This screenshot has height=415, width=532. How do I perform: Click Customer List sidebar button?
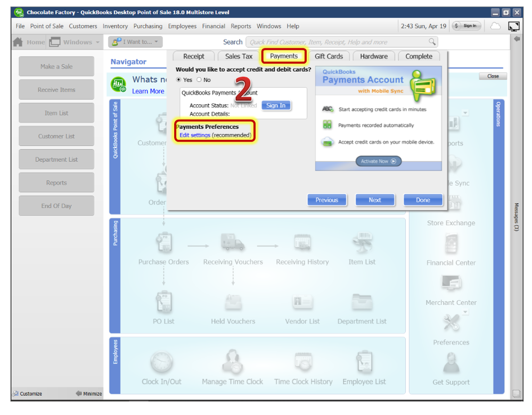[56, 136]
